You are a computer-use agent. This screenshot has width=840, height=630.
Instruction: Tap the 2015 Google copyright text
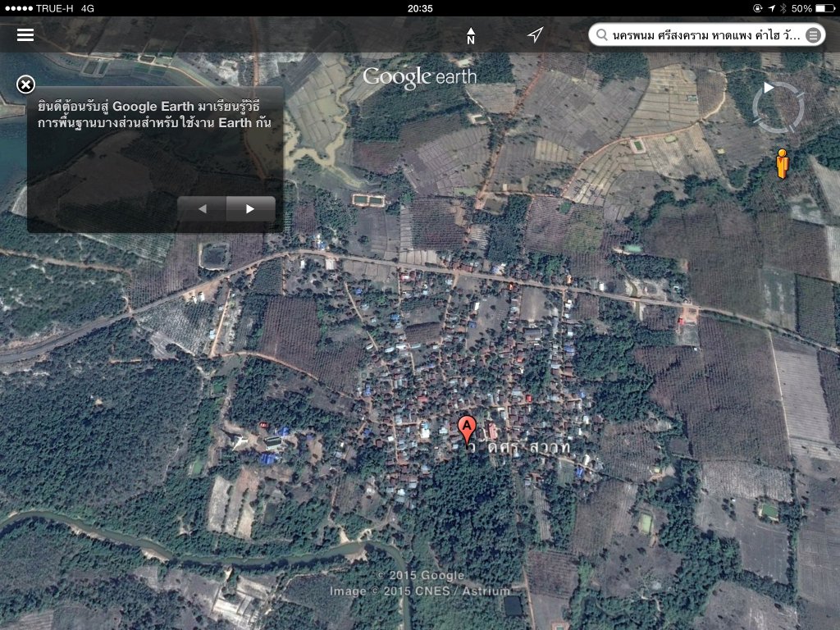pyautogui.click(x=420, y=575)
